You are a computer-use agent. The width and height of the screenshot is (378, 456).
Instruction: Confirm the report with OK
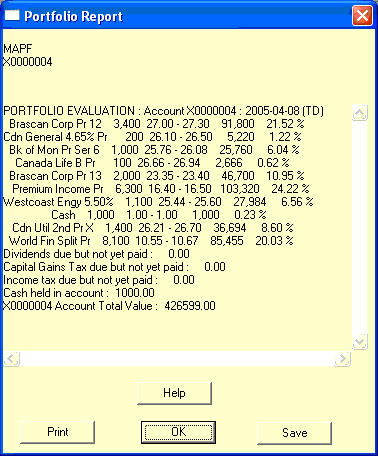(178, 432)
